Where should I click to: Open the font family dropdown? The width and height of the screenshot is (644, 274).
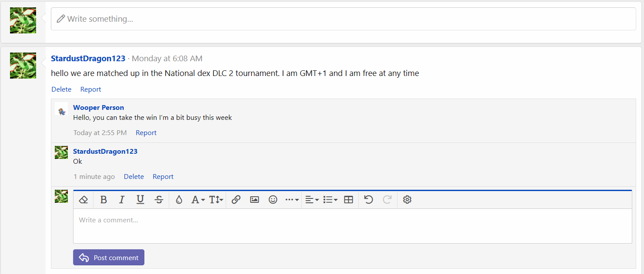tap(198, 200)
